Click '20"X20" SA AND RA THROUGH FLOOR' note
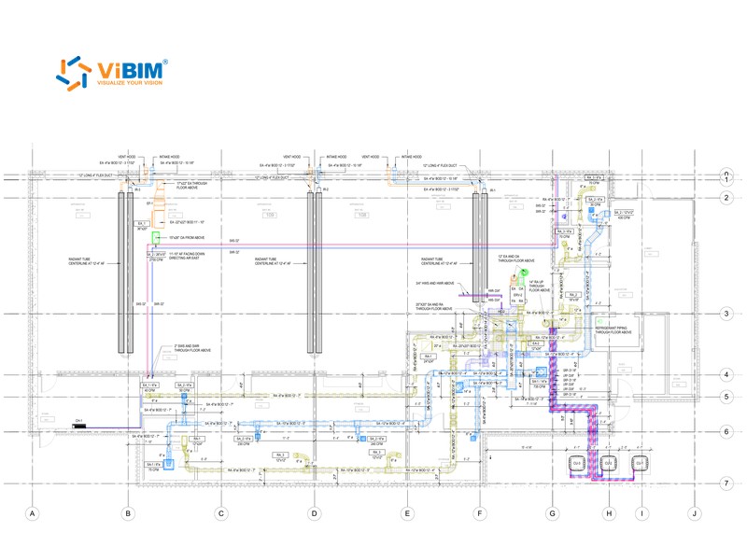 (434, 307)
